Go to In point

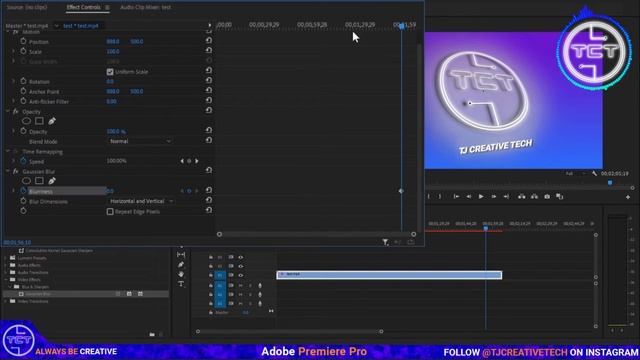pos(456,197)
